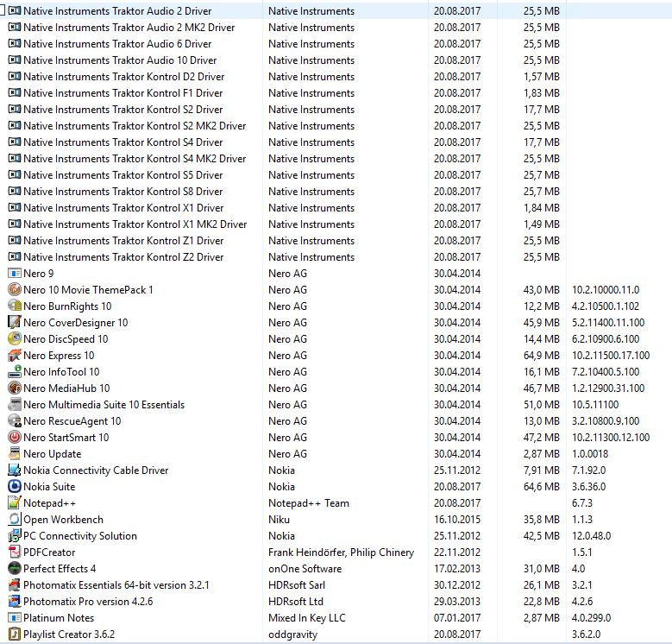The image size is (672, 644).
Task: Click size 64,9 MB
Action: 541,356
